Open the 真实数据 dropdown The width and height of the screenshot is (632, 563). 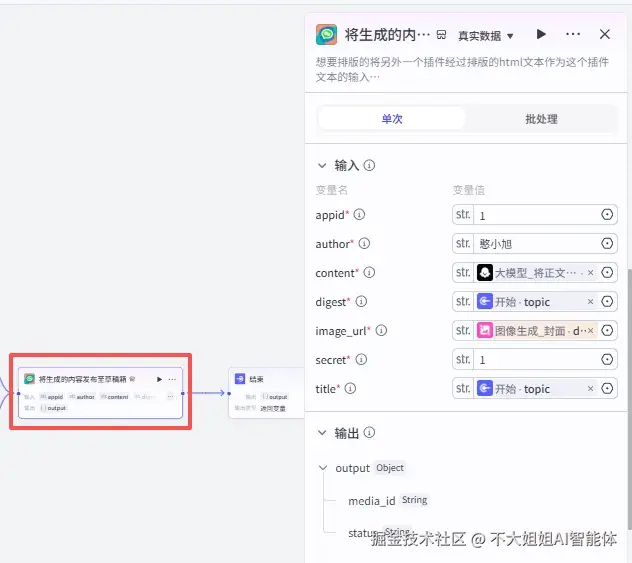(486, 36)
